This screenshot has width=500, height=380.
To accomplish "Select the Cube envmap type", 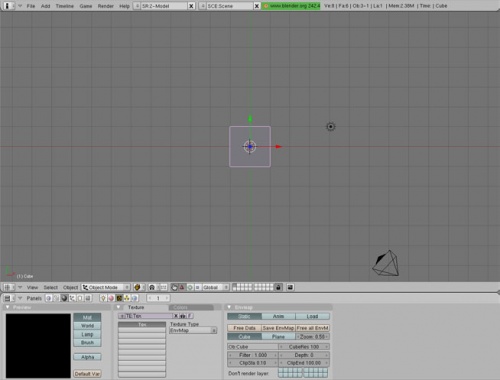I will 244,337.
